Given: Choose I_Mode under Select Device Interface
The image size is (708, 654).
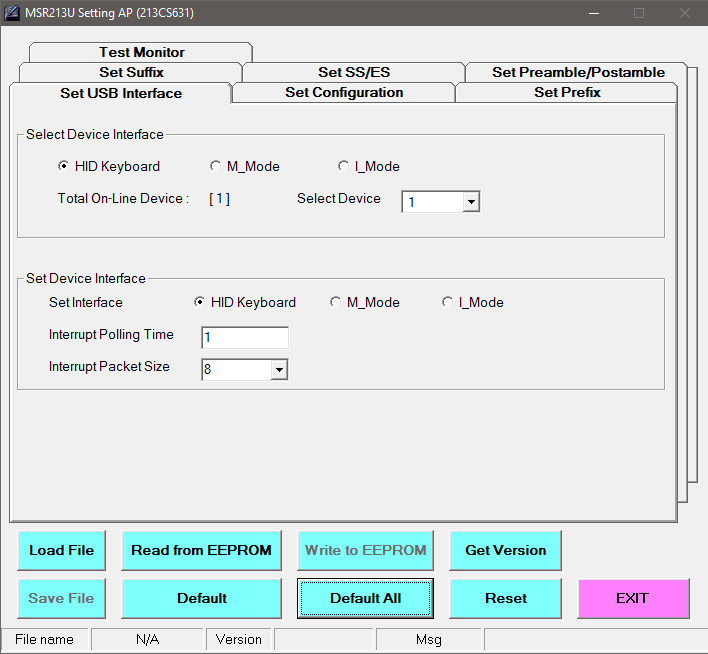Looking at the screenshot, I should tap(369, 166).
